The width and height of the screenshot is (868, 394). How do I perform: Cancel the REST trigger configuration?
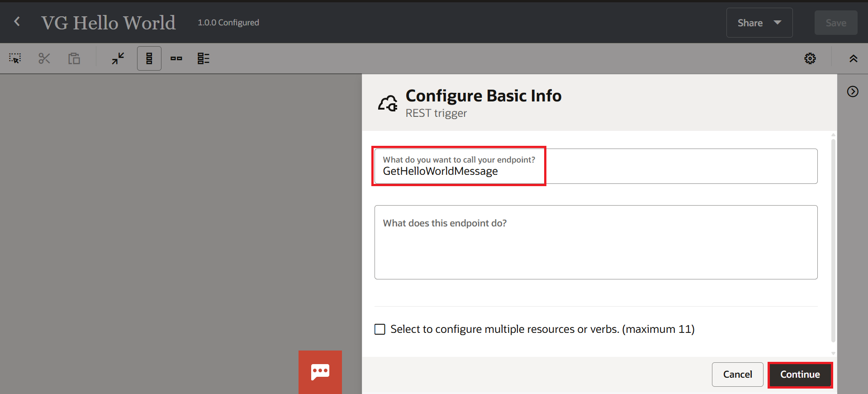point(737,375)
